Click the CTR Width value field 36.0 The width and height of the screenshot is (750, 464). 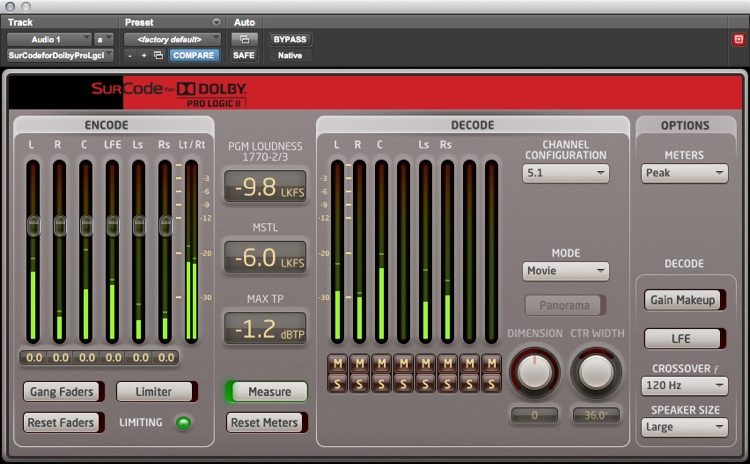(596, 415)
